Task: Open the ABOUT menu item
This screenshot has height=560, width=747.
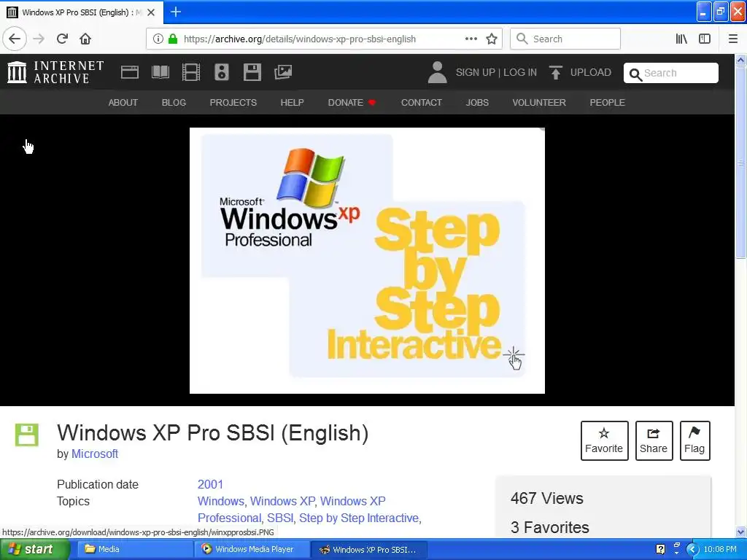Action: [x=123, y=102]
